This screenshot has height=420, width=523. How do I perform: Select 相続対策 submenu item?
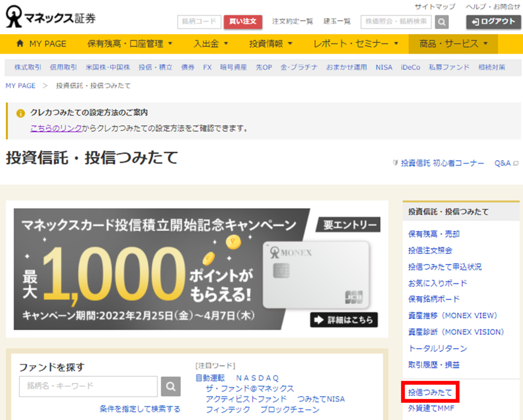[492, 67]
